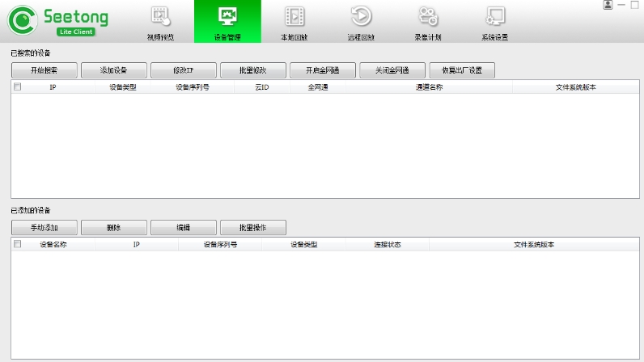Click the 编辑 edit button
This screenshot has width=644, height=362.
tap(184, 227)
